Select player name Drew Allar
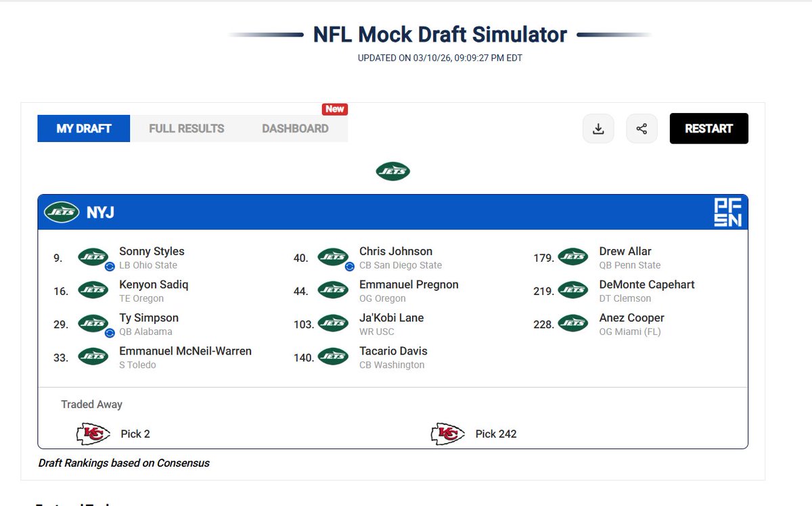Screen dimensions: 812x506 point(625,251)
